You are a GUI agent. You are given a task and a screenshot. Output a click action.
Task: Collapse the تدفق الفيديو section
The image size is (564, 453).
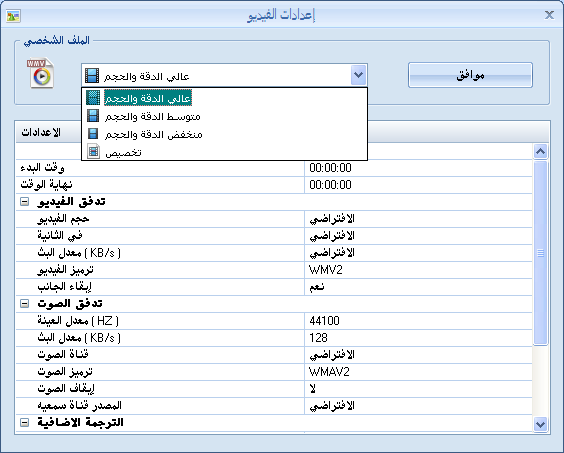coord(24,202)
